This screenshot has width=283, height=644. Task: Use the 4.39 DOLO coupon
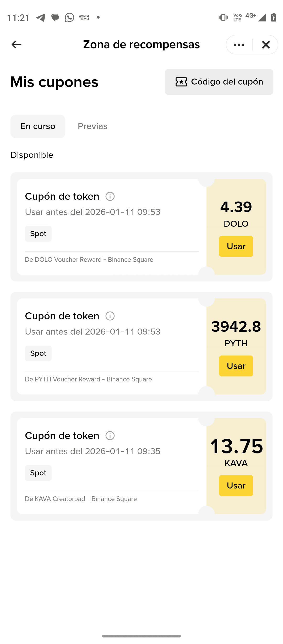coord(236,246)
